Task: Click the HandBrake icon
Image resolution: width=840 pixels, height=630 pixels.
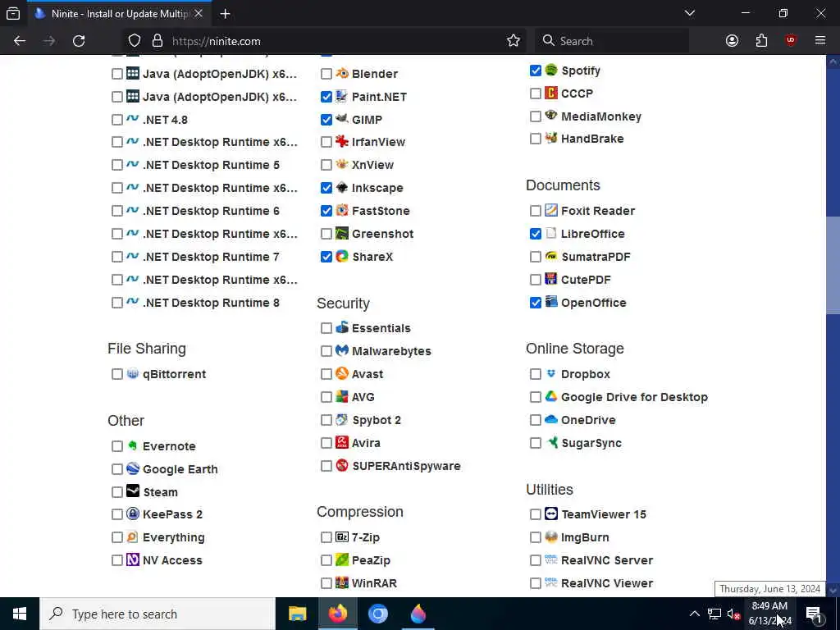Action: point(550,138)
